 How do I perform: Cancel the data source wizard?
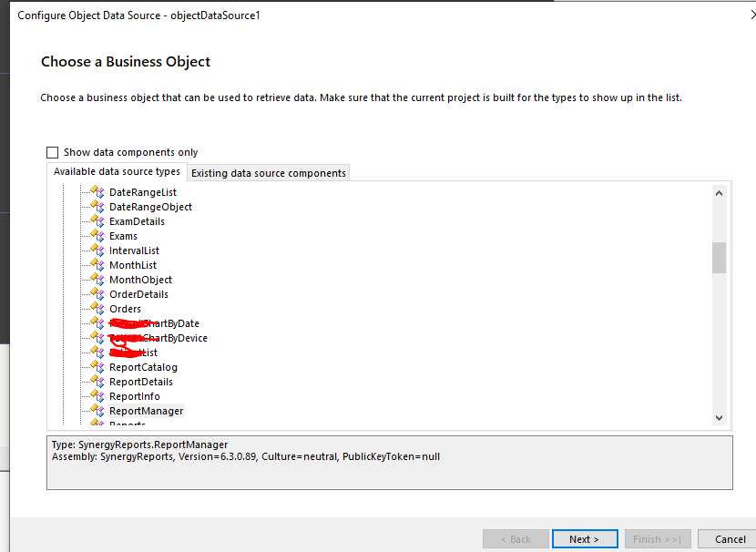tap(730, 539)
